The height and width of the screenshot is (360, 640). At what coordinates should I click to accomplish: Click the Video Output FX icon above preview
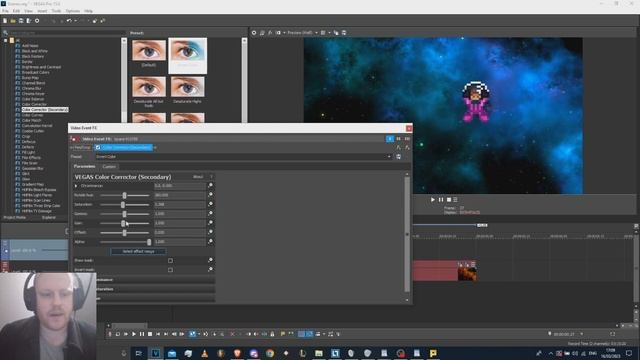pyautogui.click(x=270, y=33)
